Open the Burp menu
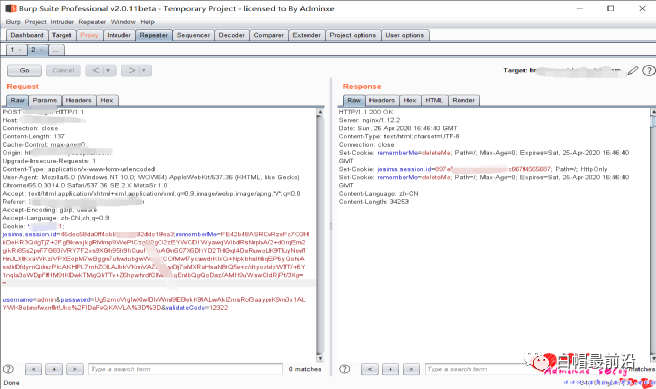Viewport: 656px width, 389px height. tap(13, 22)
